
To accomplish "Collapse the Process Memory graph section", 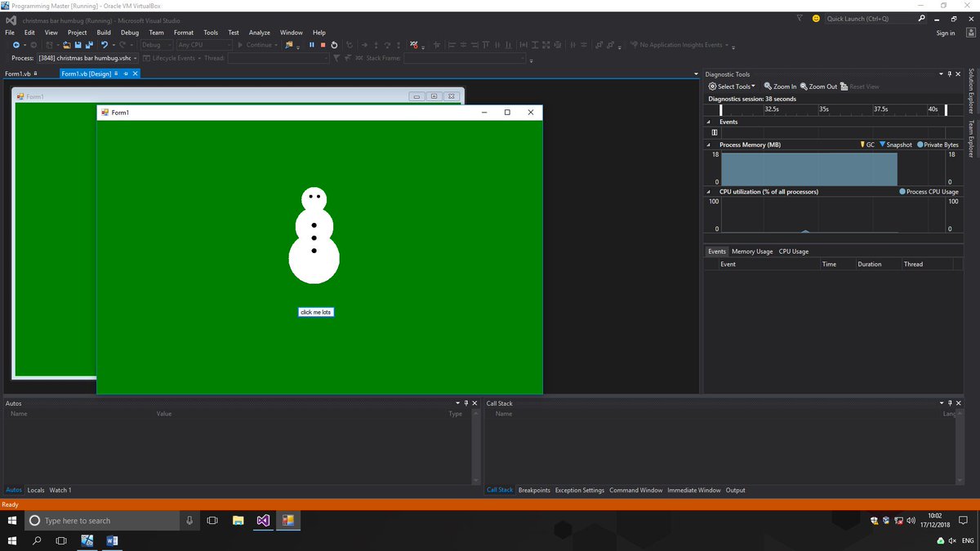I will (708, 144).
